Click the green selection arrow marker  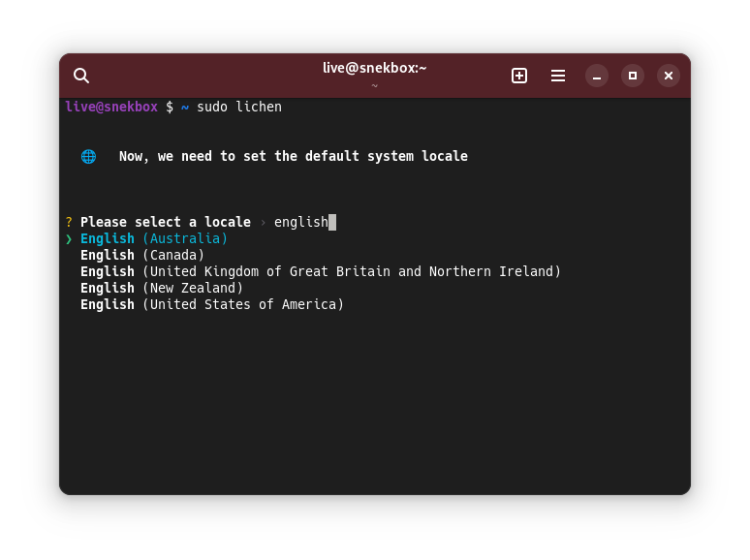[69, 239]
